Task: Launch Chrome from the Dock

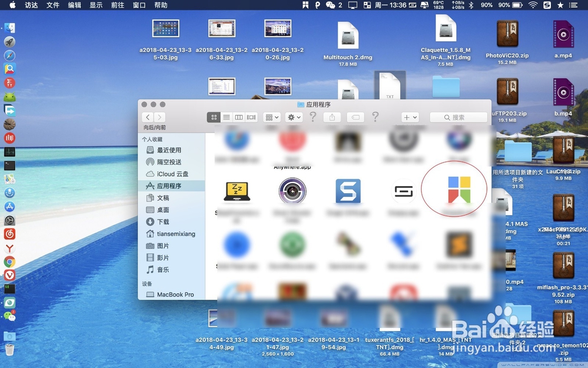Action: pos(9,261)
